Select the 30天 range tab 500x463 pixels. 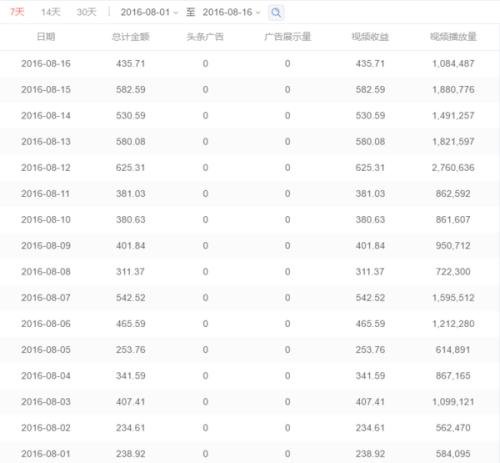pyautogui.click(x=86, y=12)
